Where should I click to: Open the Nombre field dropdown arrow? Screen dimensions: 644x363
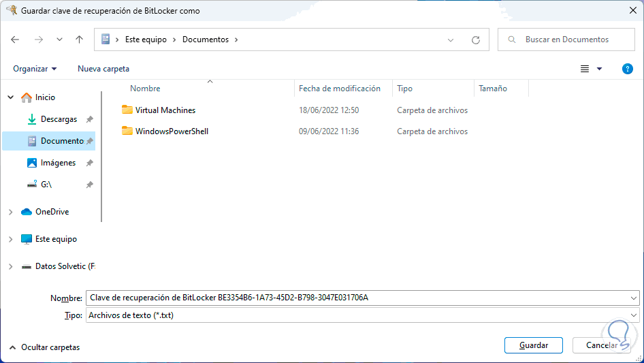(634, 298)
